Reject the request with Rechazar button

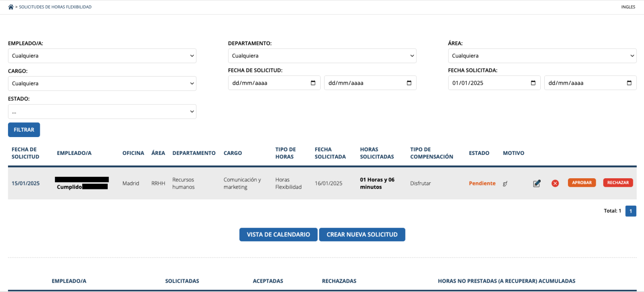(618, 183)
